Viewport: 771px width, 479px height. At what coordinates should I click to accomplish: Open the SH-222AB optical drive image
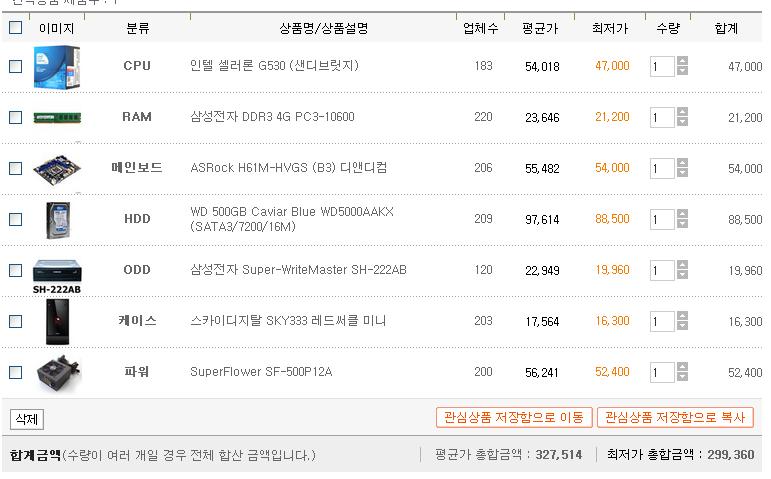[x=57, y=276]
